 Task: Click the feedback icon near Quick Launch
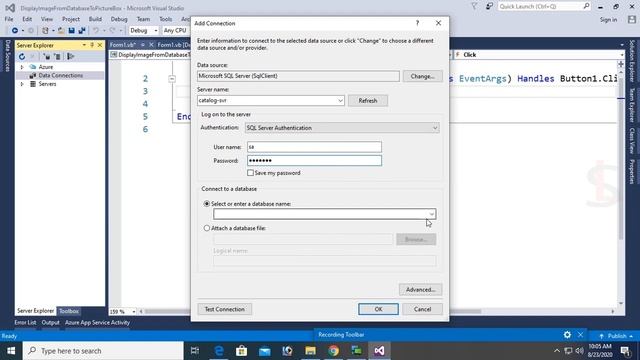489,6
